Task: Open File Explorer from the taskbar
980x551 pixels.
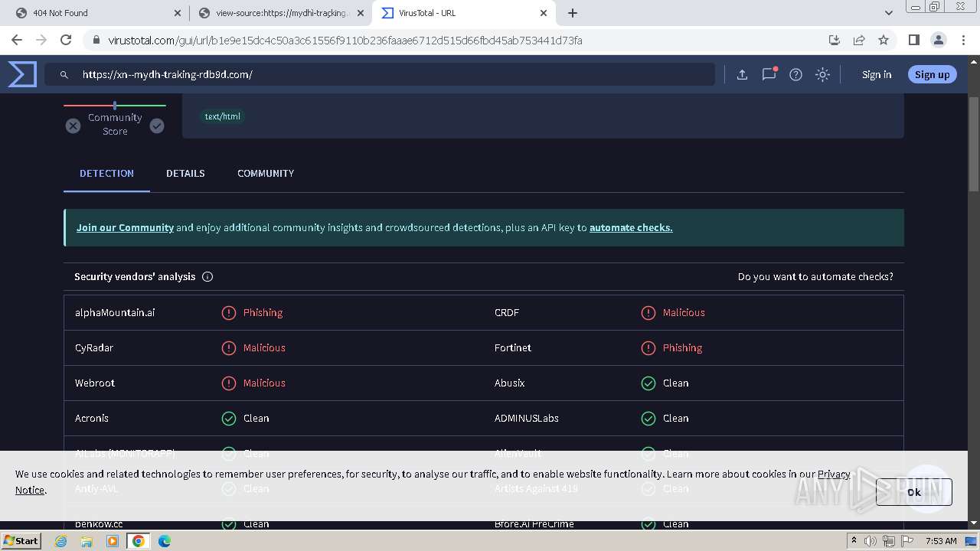Action: coord(87,541)
